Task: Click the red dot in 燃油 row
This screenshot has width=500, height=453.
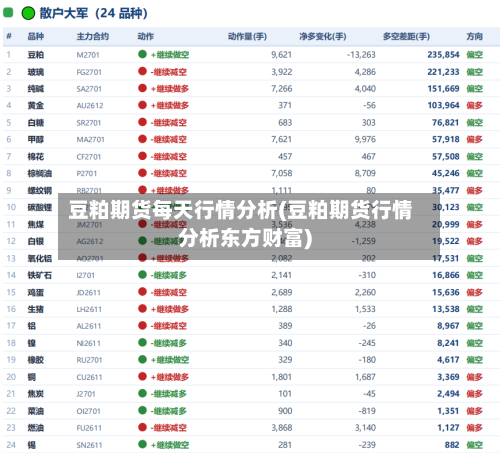Action: (142, 427)
